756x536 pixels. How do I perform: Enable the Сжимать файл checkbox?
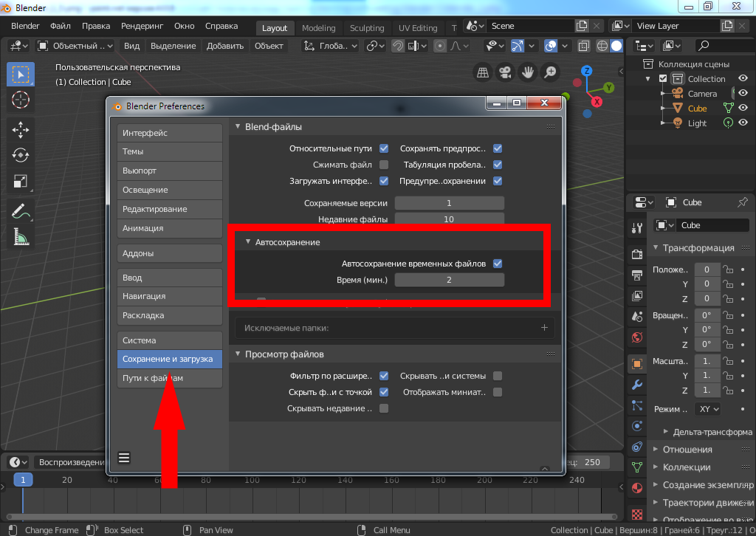(x=384, y=165)
